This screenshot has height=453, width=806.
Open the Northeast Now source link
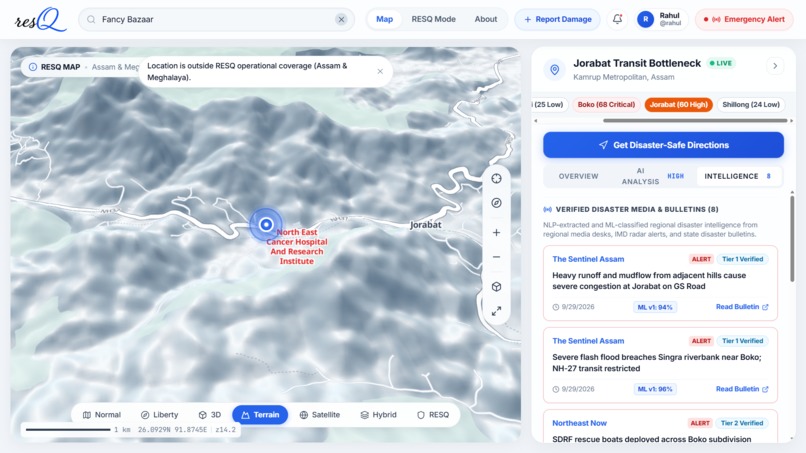pyautogui.click(x=579, y=423)
